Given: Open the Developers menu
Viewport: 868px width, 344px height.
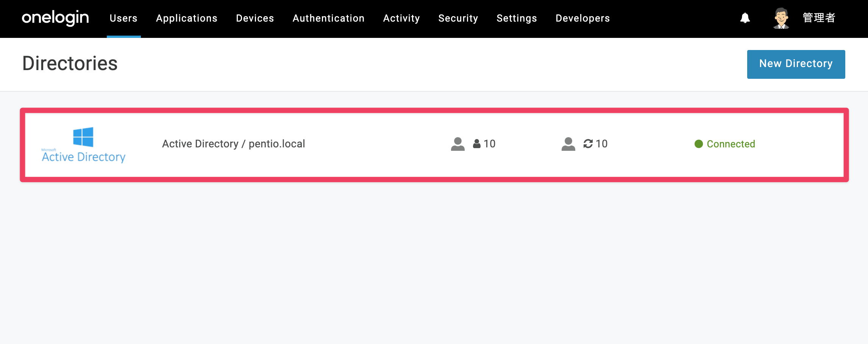Looking at the screenshot, I should point(582,18).
